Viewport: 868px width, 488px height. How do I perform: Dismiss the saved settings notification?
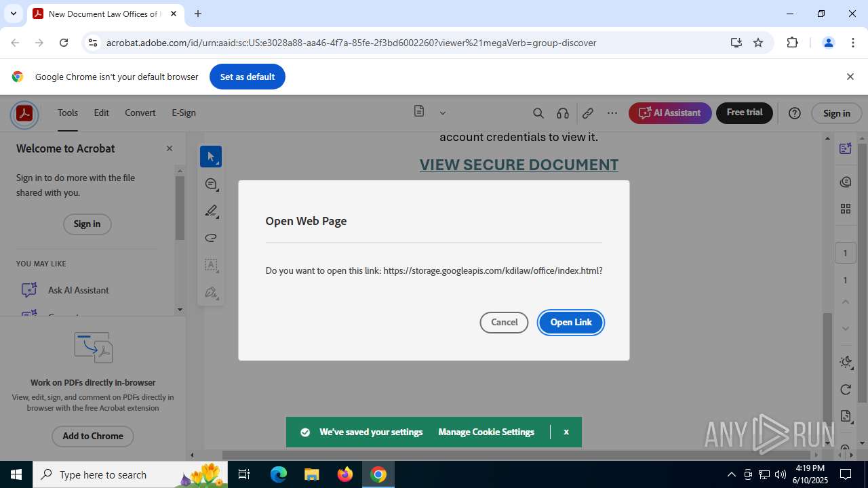pos(566,432)
